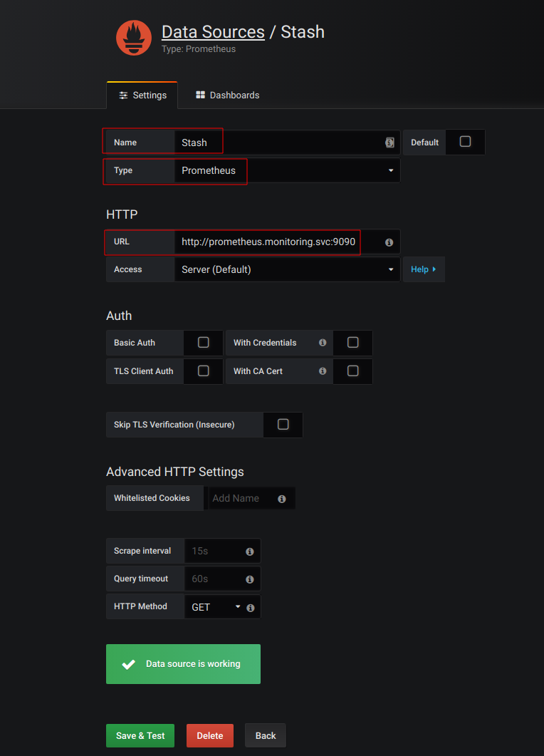This screenshot has height=756, width=544.
Task: Expand the Help section
Action: (424, 269)
